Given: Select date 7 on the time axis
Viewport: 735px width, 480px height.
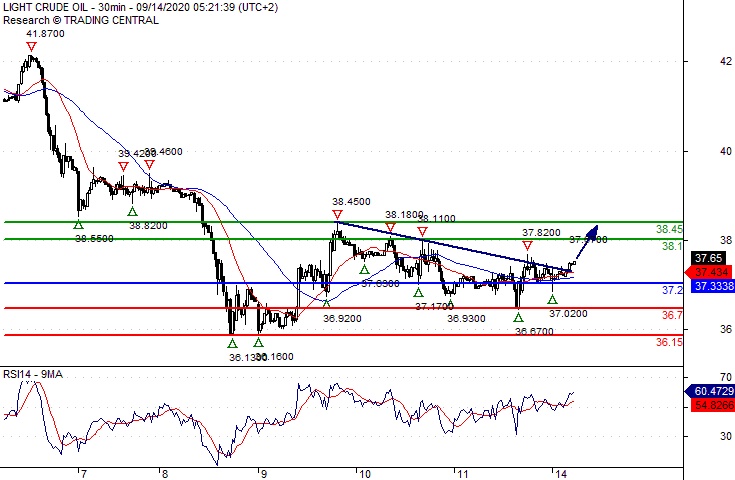Looking at the screenshot, I should click(83, 474).
